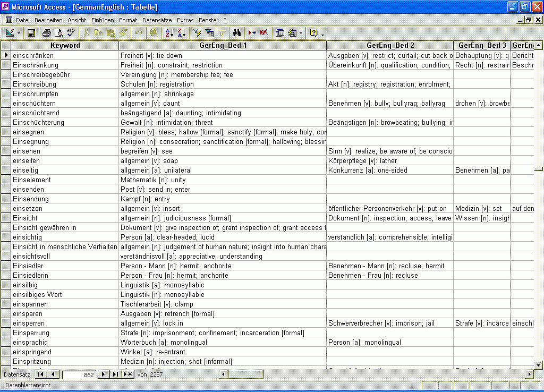Click the cell 'Konkurrenz [a]: one-sided'
The image size is (544, 392).
[x=390, y=171]
